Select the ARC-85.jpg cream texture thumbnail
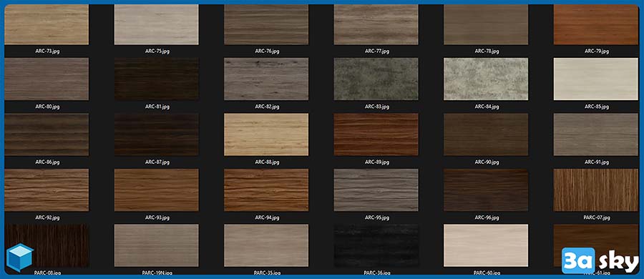Screen dimensions: 644x279 (x=596, y=79)
